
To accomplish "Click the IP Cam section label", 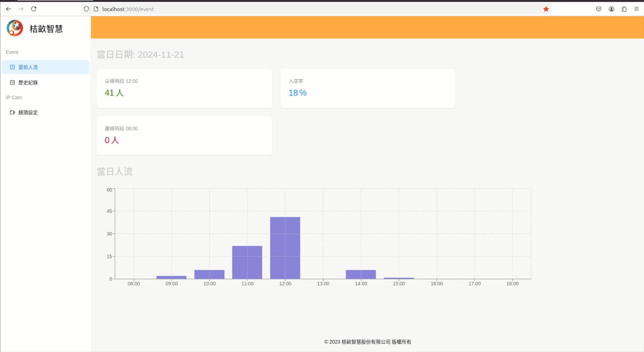I will pyautogui.click(x=14, y=98).
